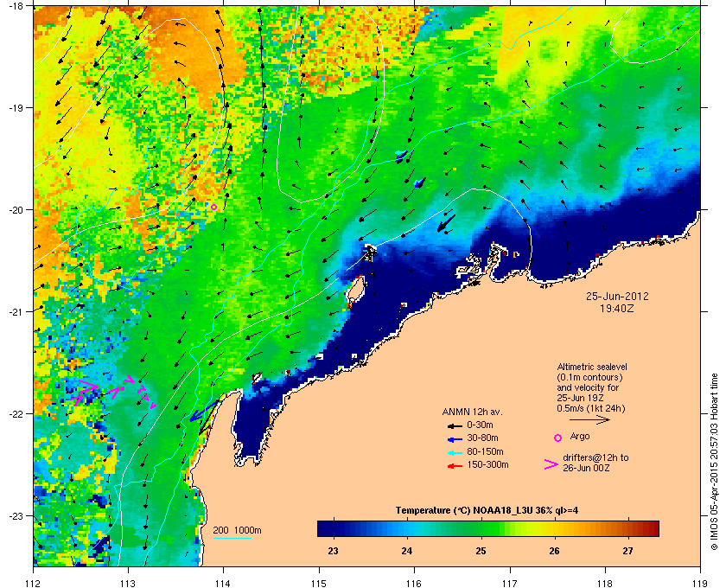The width and height of the screenshot is (726, 588).
Task: Click the green 25°C section of colorbar
Action: (481, 528)
